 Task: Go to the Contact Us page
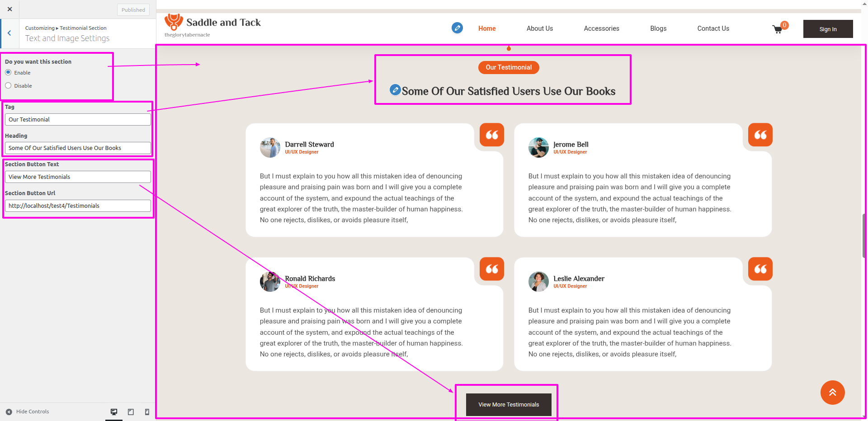713,28
